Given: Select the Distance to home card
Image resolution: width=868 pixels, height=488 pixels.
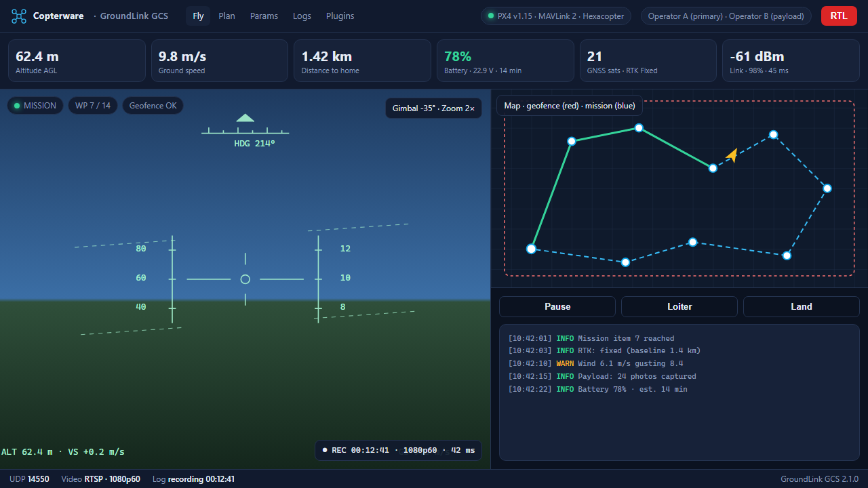Looking at the screenshot, I should (x=362, y=60).
